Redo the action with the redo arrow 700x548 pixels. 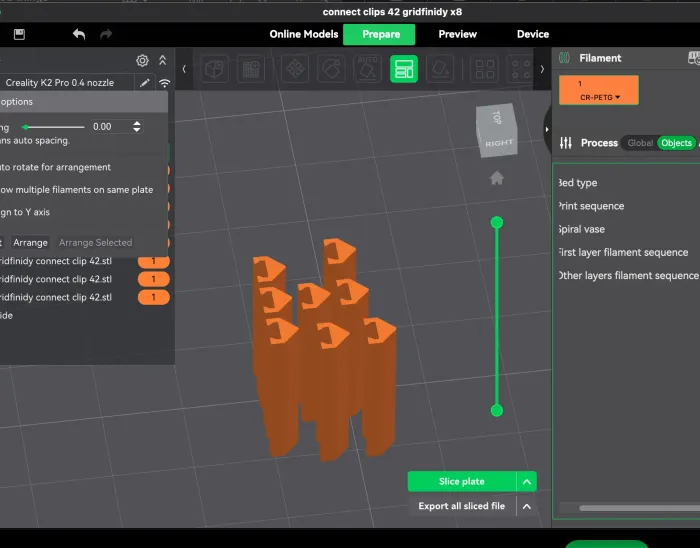[106, 34]
